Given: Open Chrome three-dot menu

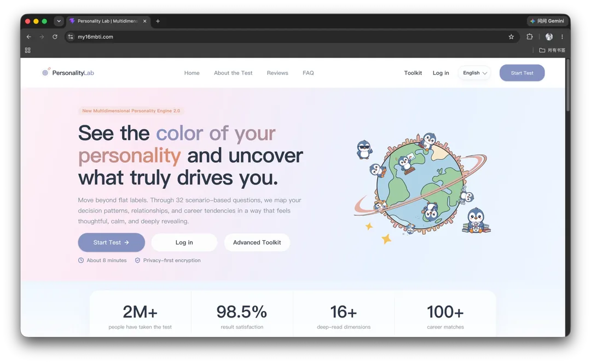Looking at the screenshot, I should (562, 37).
